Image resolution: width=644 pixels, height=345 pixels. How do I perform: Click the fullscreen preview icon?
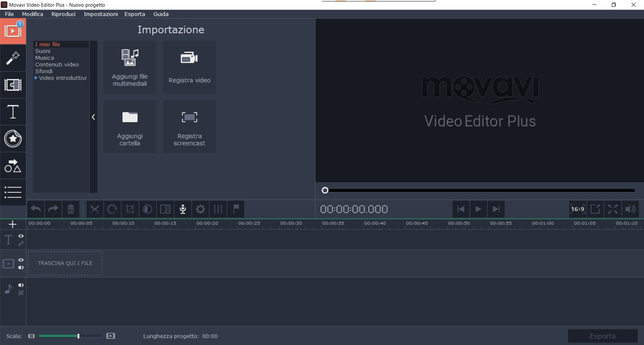point(612,209)
